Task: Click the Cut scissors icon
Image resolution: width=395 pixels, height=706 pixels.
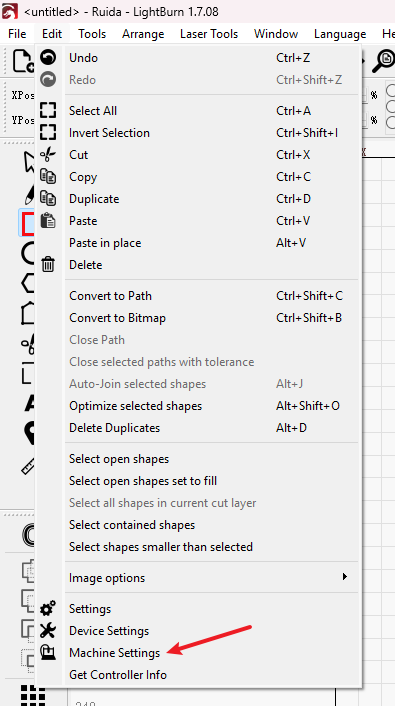Action: (x=48, y=154)
